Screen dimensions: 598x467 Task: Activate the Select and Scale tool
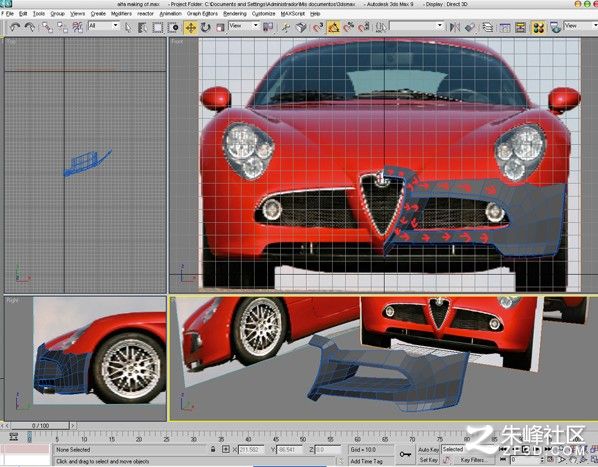(x=220, y=27)
